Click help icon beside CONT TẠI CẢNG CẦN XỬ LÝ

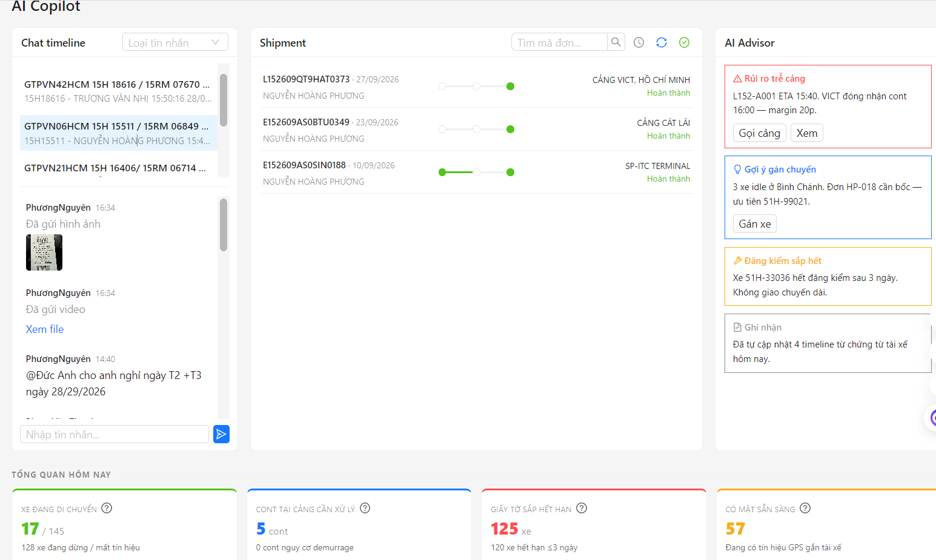pyautogui.click(x=365, y=508)
